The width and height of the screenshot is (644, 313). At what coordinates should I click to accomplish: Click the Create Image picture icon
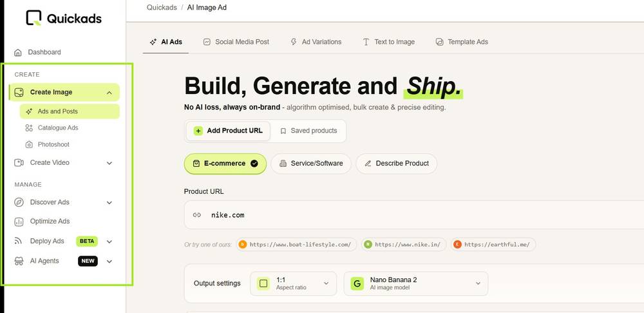(x=19, y=93)
